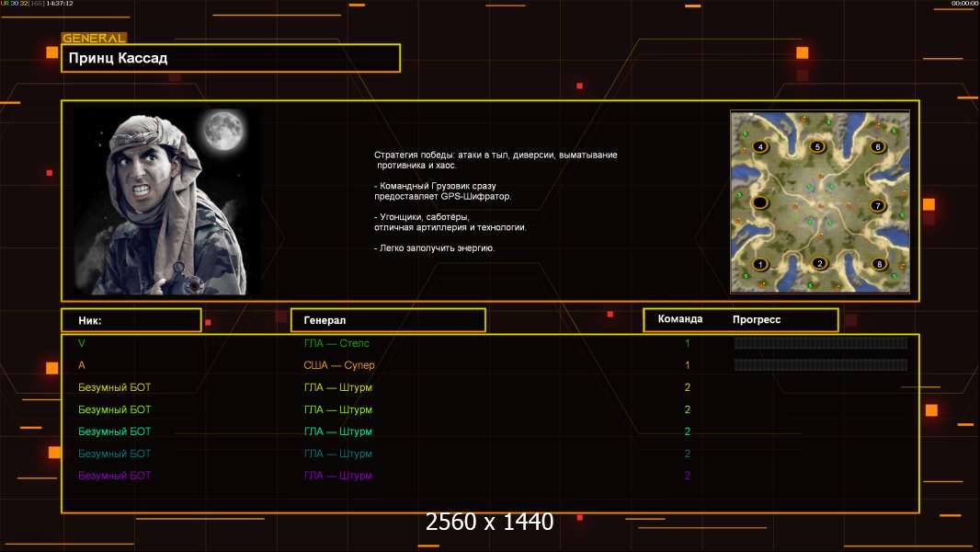Select the США — Супер general entry

(x=339, y=365)
